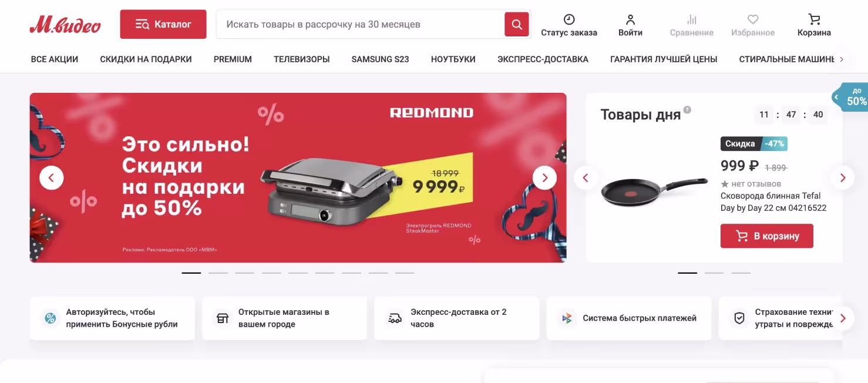
Task: Open Сковорода блинная Tefal product link
Action: 773,201
